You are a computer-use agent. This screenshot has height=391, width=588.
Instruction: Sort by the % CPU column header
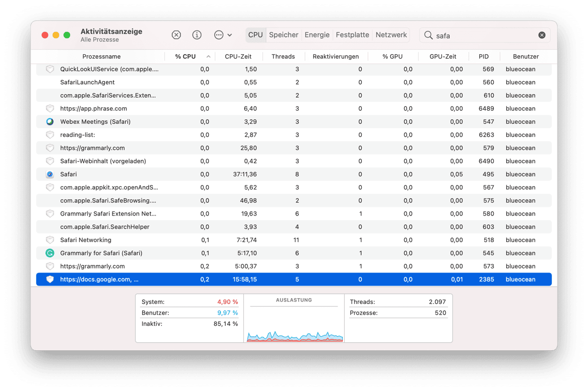(x=186, y=57)
